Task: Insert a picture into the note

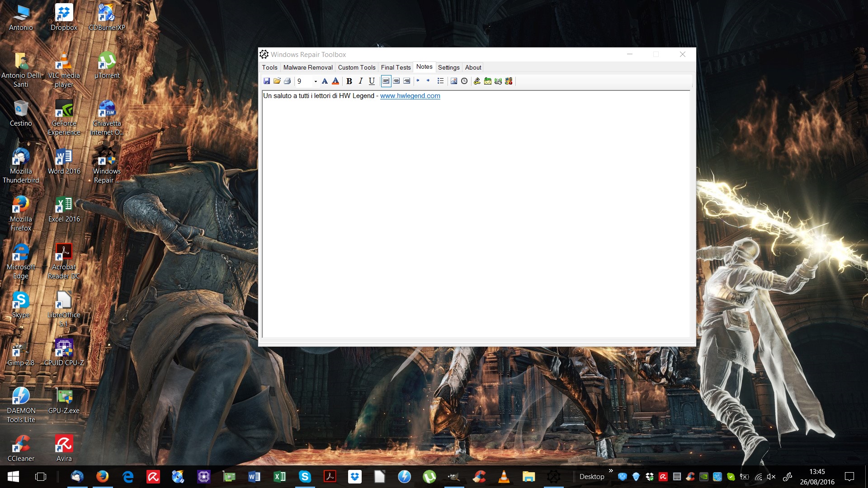Action: 454,81
